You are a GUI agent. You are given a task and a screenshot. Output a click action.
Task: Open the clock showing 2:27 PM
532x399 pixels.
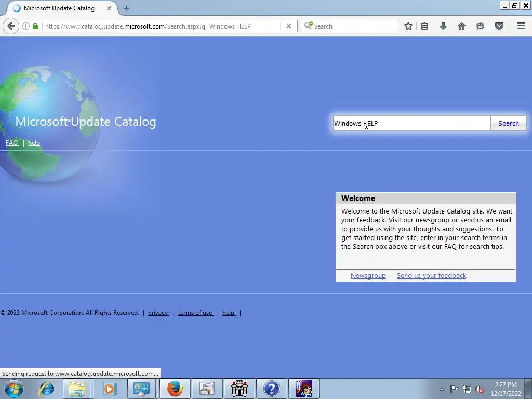[x=506, y=389]
